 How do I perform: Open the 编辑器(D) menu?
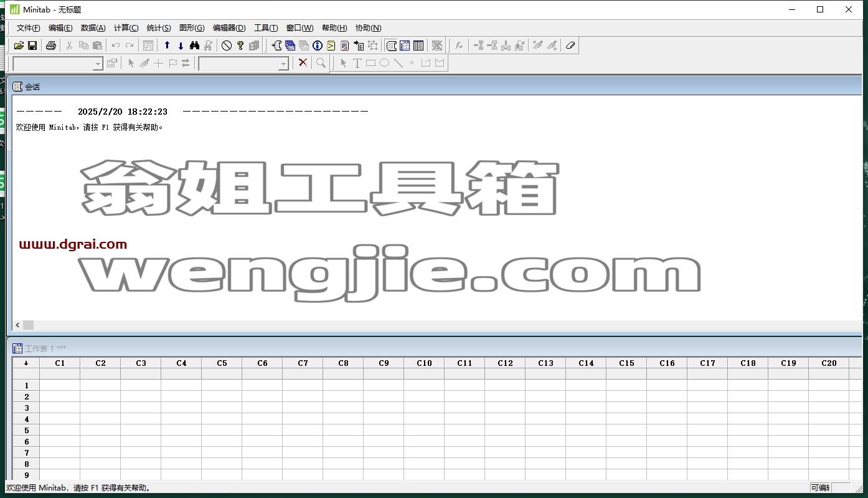[x=229, y=28]
